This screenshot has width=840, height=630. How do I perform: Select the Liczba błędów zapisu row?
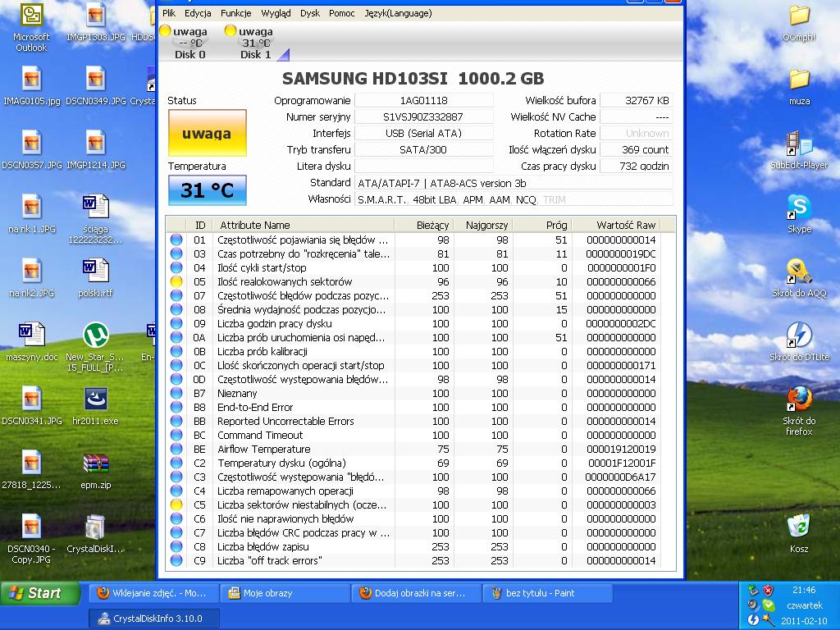(x=413, y=546)
